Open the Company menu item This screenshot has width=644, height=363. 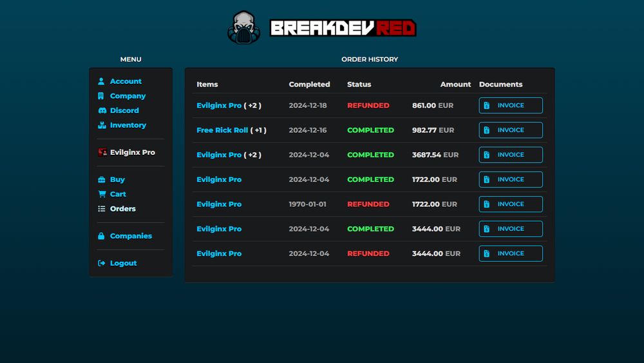click(128, 96)
